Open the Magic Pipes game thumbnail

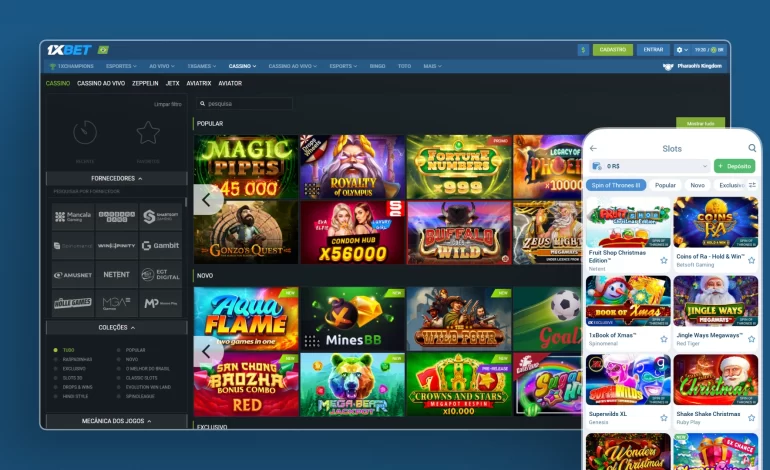tap(246, 167)
